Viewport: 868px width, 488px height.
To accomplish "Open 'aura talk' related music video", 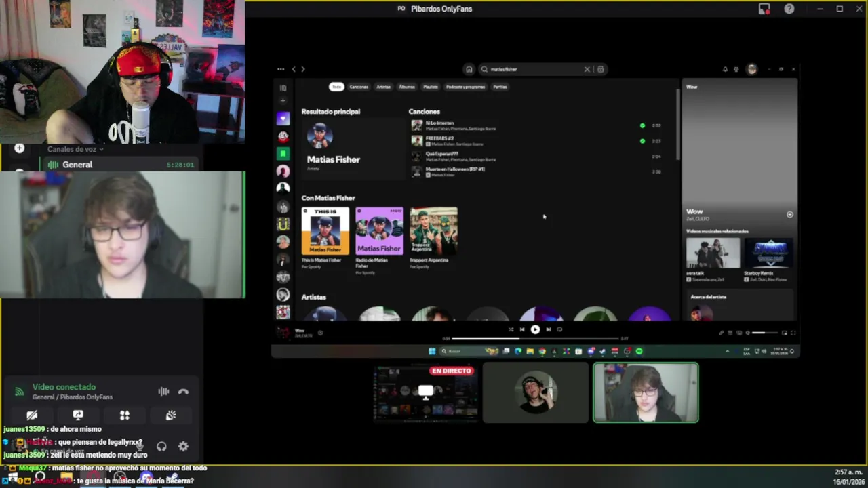I will click(713, 253).
